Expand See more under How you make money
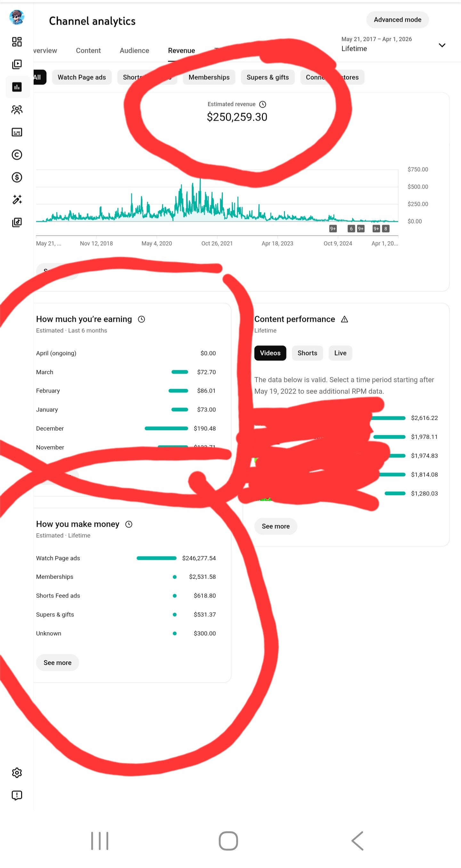 click(57, 662)
